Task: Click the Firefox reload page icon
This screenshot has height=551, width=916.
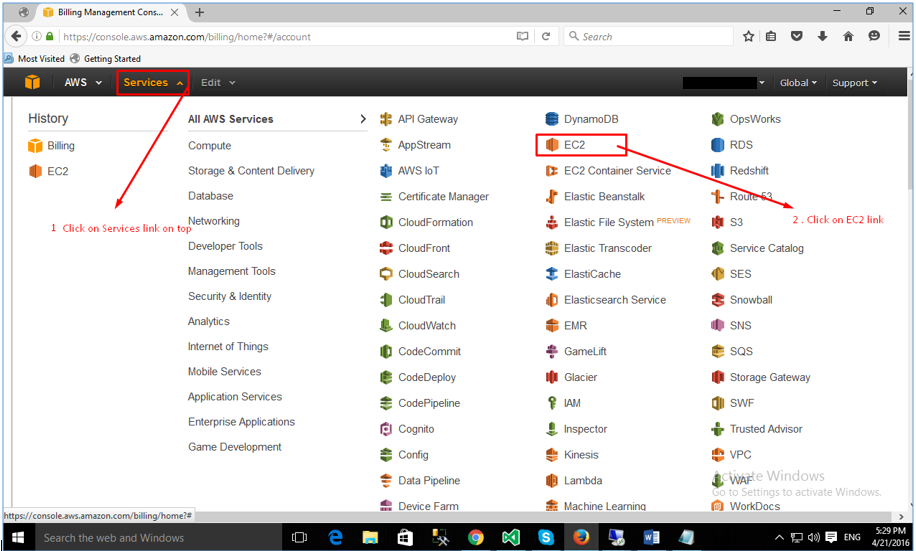Action: pos(546,36)
